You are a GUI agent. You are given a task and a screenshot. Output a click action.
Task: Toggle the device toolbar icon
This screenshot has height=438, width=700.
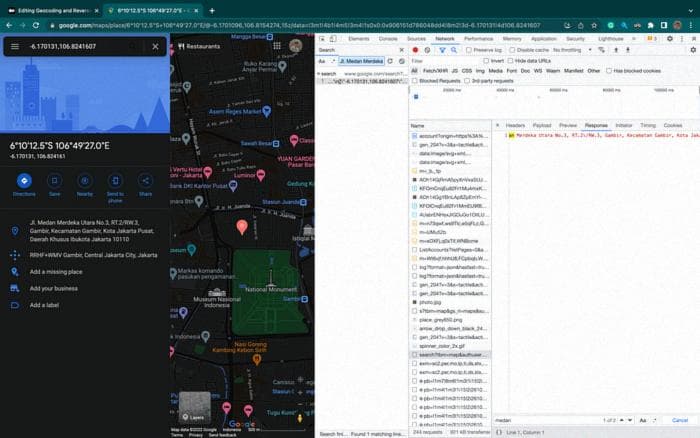point(333,39)
